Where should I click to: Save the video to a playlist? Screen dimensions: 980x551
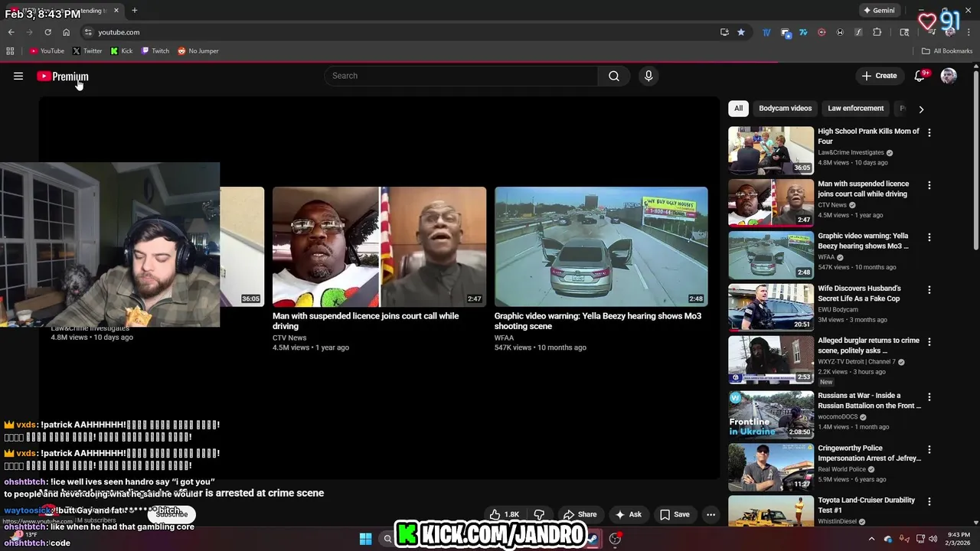point(675,514)
